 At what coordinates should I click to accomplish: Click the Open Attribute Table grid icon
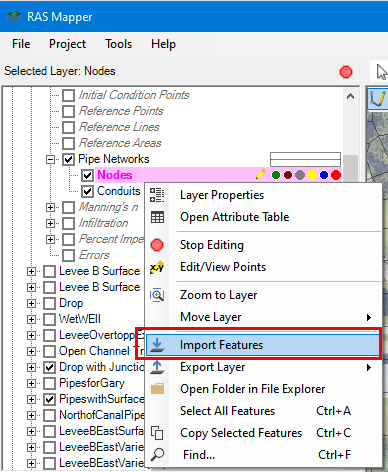[157, 217]
